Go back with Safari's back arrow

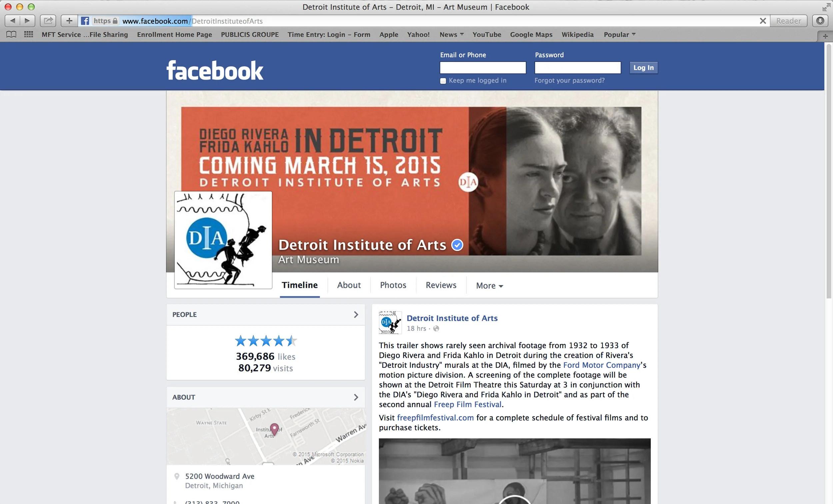tap(13, 21)
